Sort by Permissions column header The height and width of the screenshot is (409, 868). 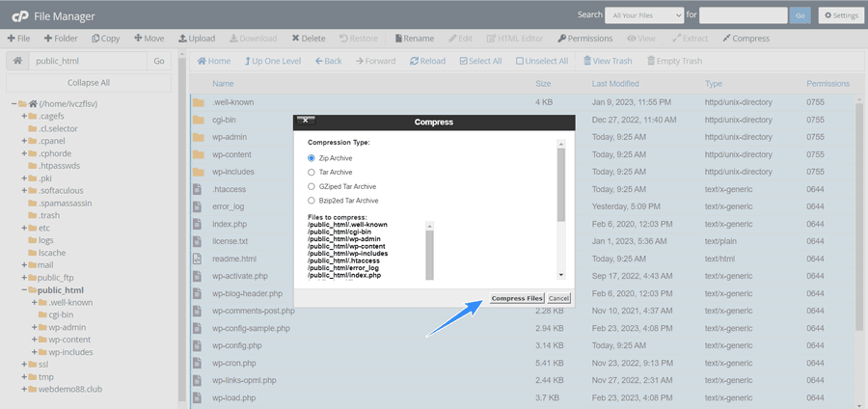tap(827, 84)
